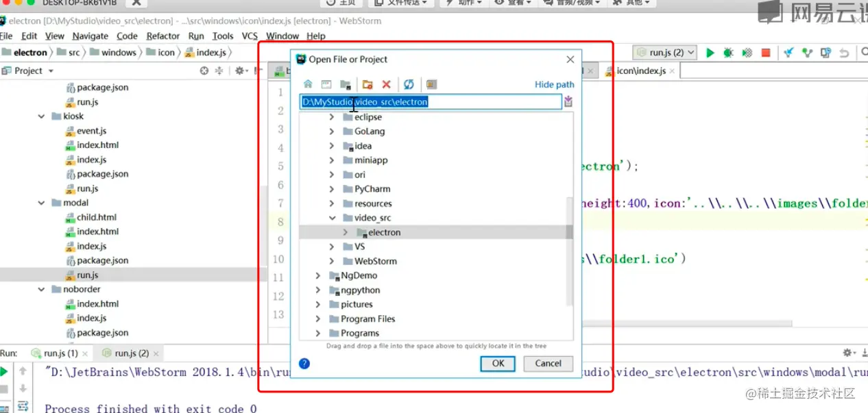
Task: Click Cancel in Open File dialog
Action: [548, 364]
